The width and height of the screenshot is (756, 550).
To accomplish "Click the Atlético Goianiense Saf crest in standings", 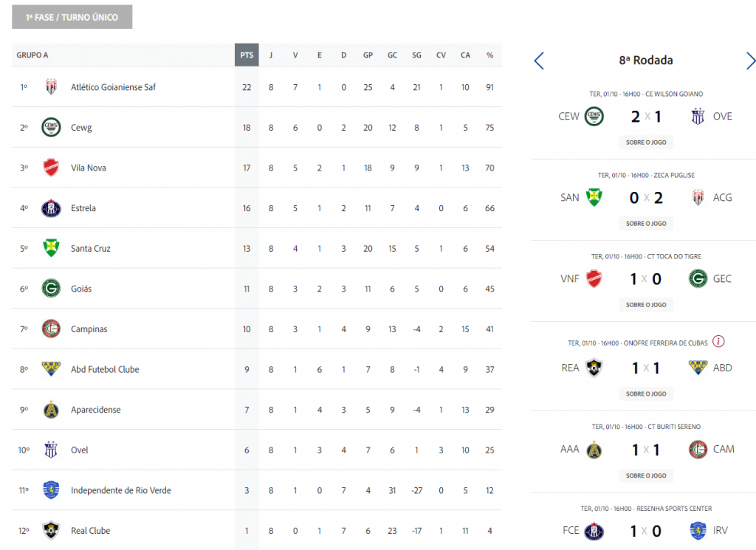I will 51,87.
